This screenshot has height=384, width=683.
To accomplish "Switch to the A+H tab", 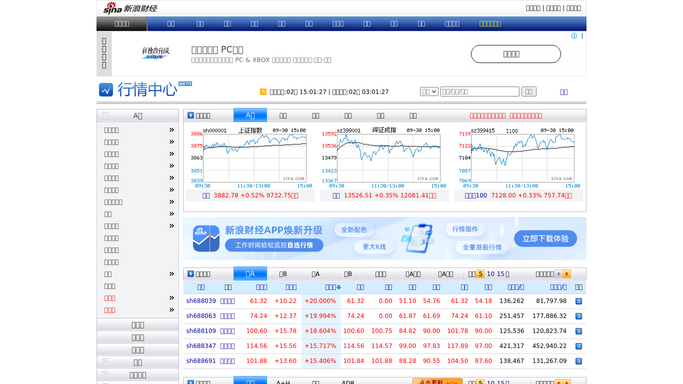I will point(283,382).
